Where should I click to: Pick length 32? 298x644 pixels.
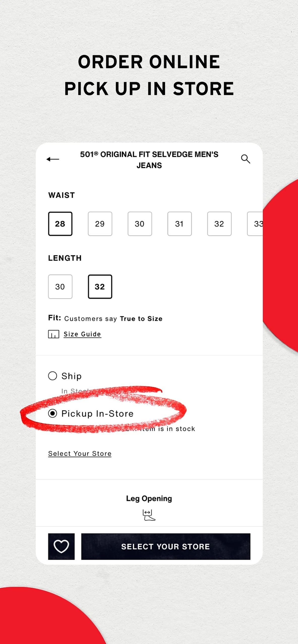pyautogui.click(x=100, y=287)
